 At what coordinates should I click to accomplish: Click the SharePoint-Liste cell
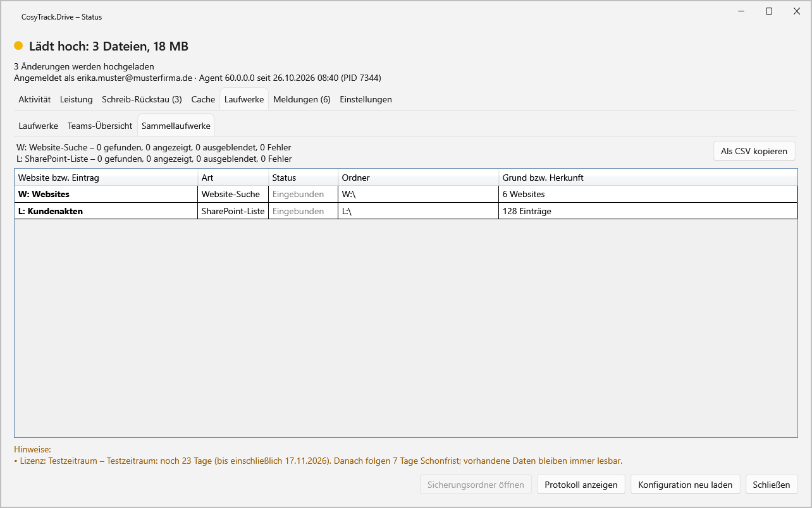(x=233, y=211)
